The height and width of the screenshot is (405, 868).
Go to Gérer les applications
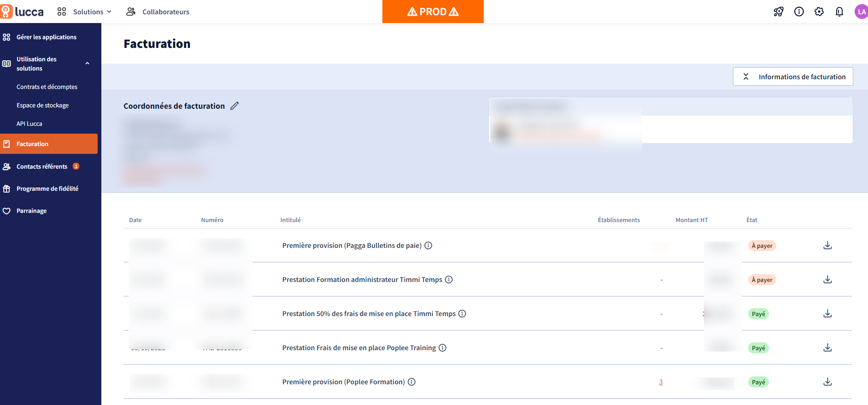(x=46, y=37)
